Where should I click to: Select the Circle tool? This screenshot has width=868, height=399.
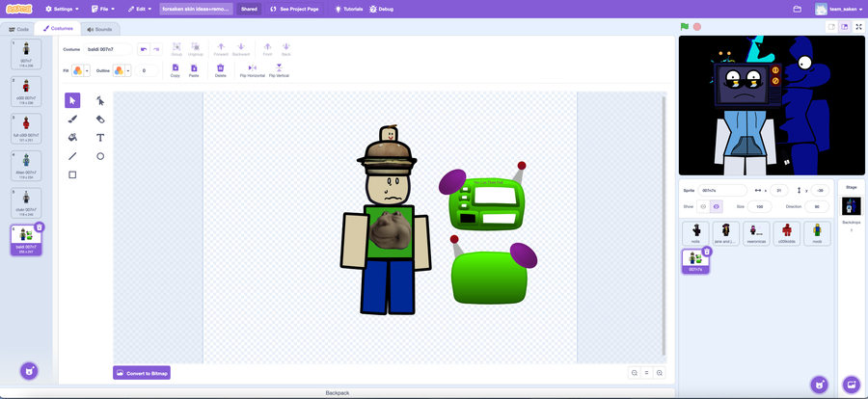pos(100,156)
